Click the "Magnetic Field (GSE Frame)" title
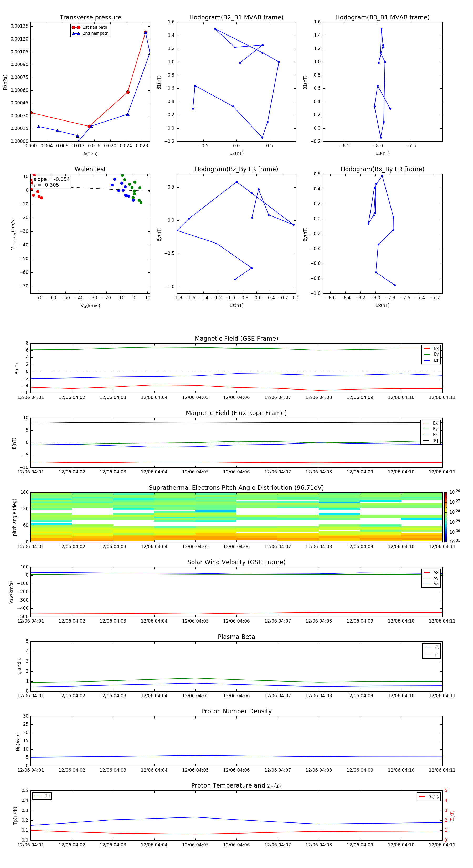This screenshot has width=473, height=868. (x=236, y=339)
